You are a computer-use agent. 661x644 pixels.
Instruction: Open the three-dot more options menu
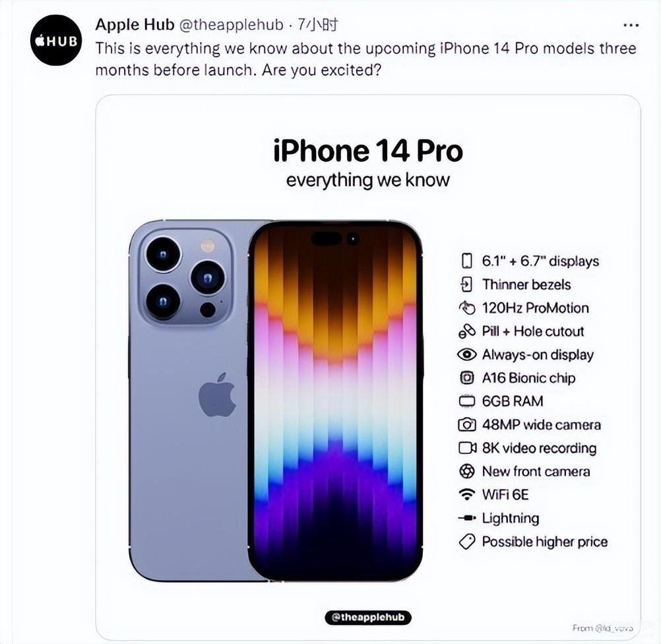click(x=631, y=25)
